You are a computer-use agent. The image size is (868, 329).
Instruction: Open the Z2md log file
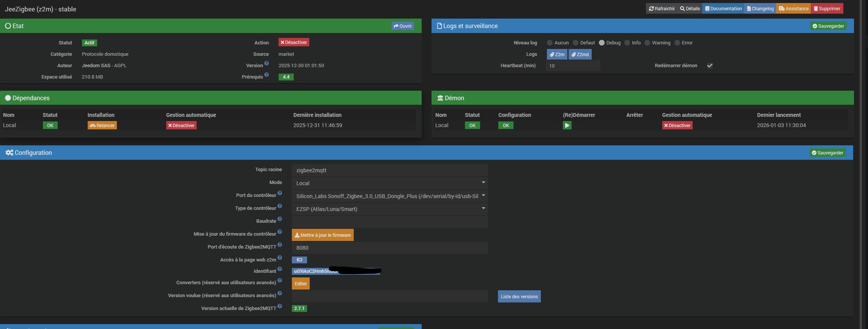pos(580,54)
